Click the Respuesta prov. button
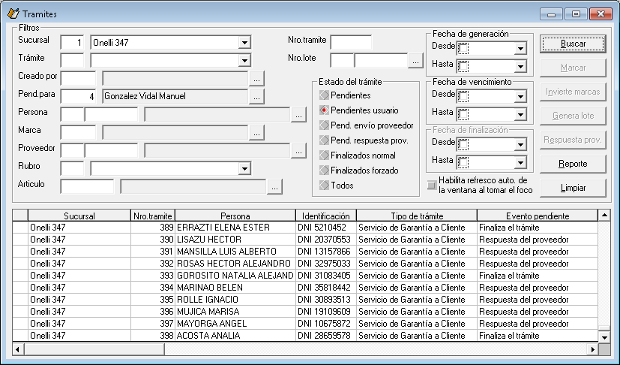 [573, 140]
